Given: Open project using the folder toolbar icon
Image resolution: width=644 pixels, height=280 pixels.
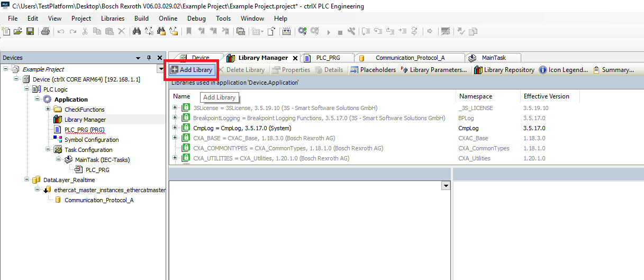Looking at the screenshot, I should click(x=18, y=31).
